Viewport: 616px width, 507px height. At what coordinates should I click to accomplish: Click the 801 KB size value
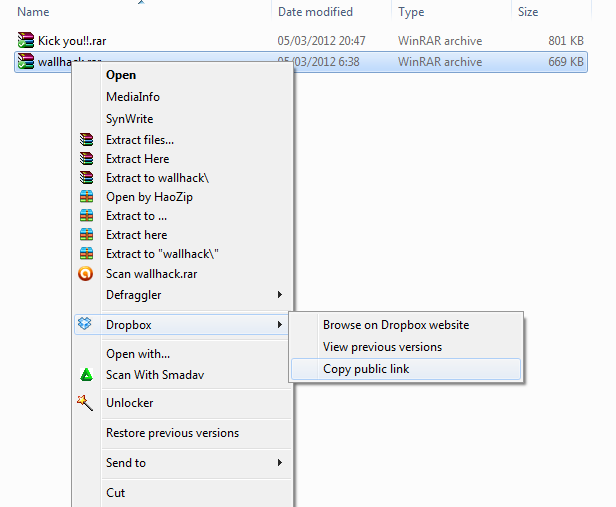(566, 41)
